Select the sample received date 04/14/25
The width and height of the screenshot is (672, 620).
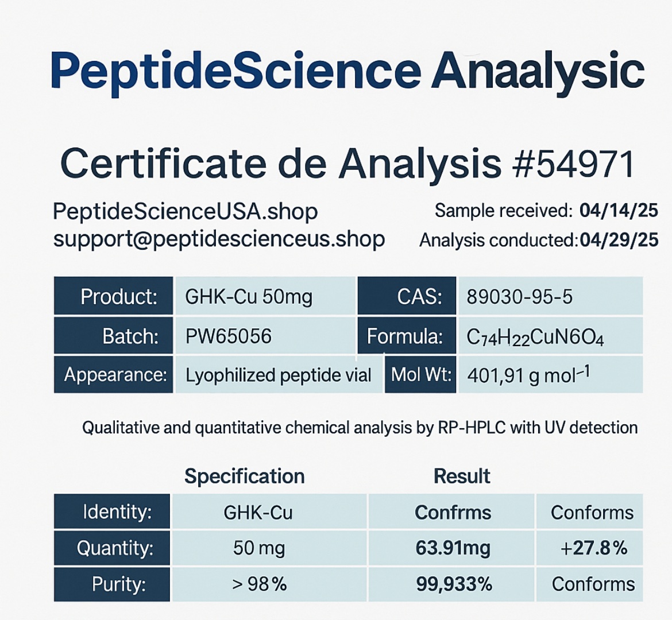619,210
